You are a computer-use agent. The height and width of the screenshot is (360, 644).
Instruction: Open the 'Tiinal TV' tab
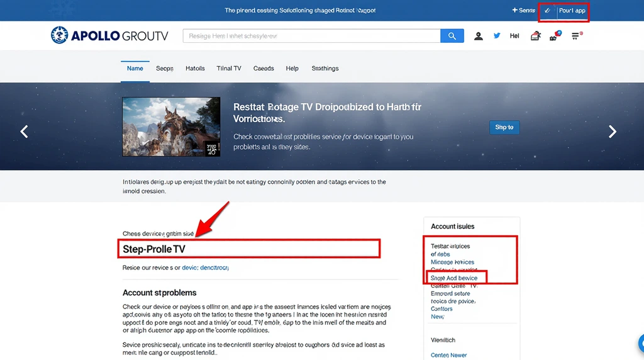[x=229, y=68]
